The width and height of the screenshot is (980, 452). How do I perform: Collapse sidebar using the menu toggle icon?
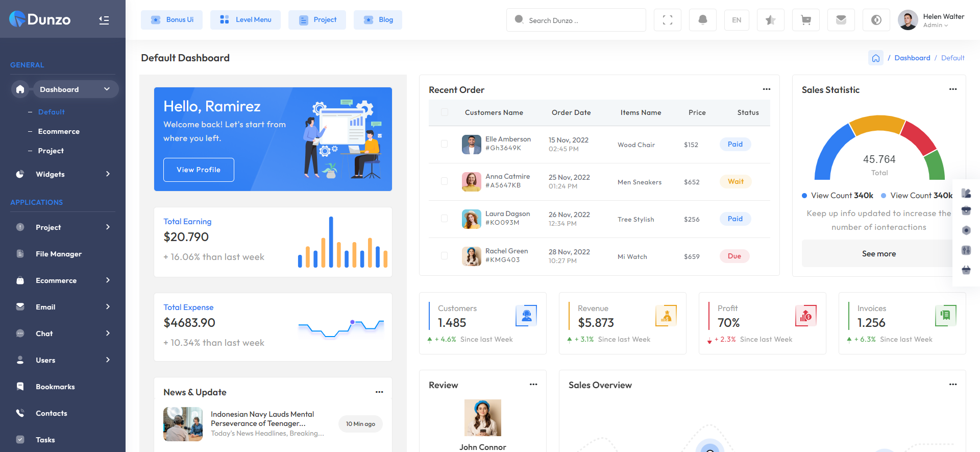point(104,20)
